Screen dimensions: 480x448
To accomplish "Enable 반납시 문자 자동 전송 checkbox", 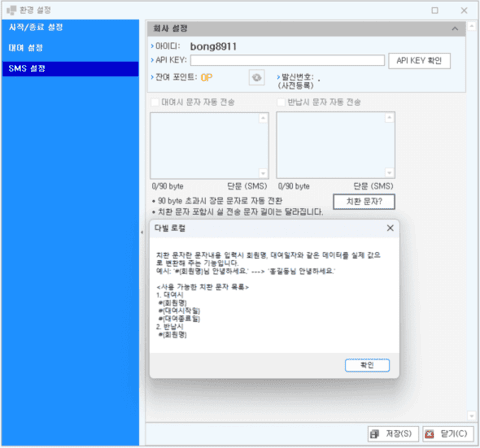I will point(281,102).
